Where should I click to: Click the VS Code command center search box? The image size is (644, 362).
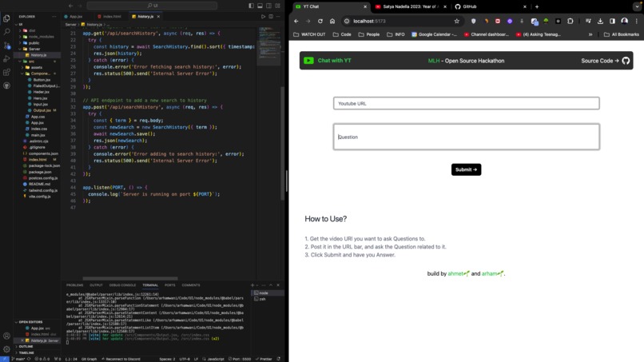point(152,6)
